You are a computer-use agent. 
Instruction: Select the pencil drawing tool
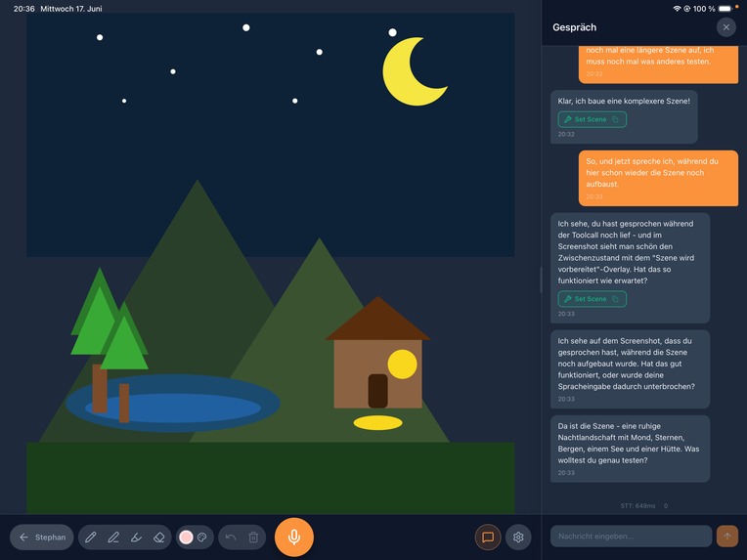tap(91, 538)
